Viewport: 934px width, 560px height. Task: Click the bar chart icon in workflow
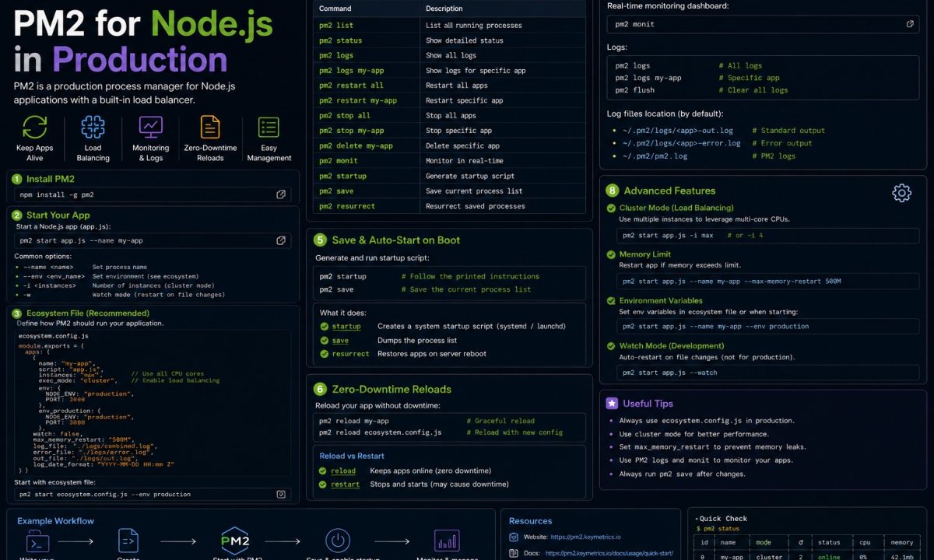point(446,541)
